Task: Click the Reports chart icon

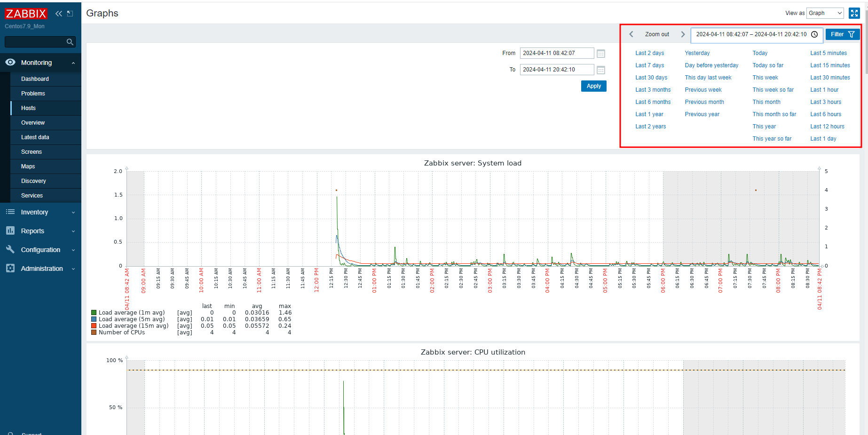Action: (x=10, y=230)
